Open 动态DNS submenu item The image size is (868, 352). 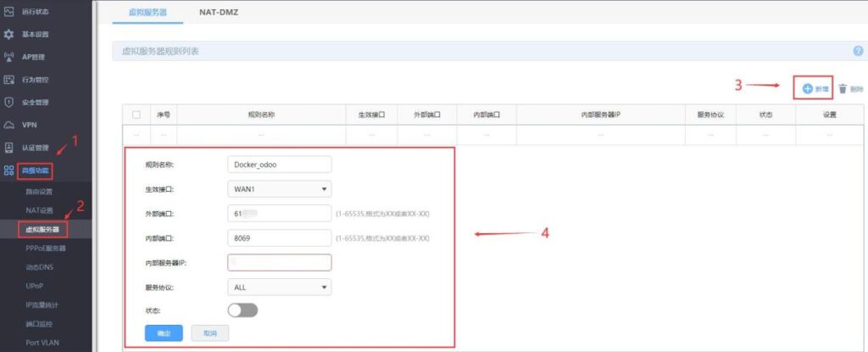click(39, 267)
